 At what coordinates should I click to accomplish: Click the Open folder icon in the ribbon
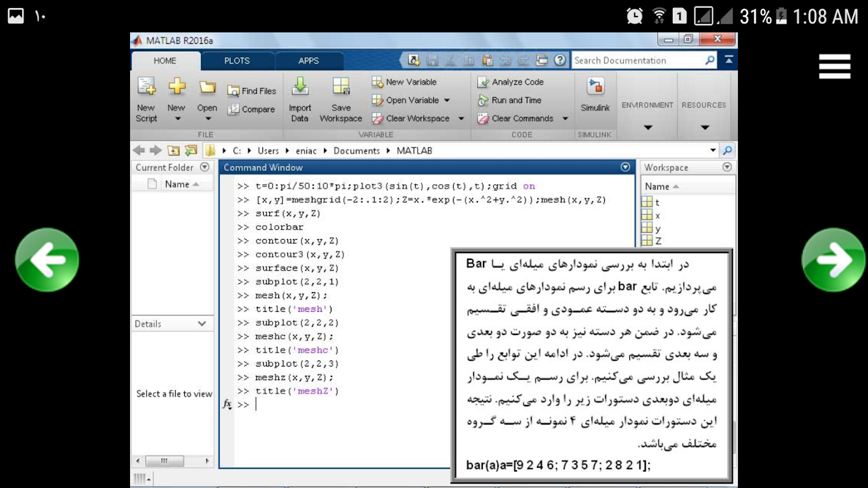point(208,88)
